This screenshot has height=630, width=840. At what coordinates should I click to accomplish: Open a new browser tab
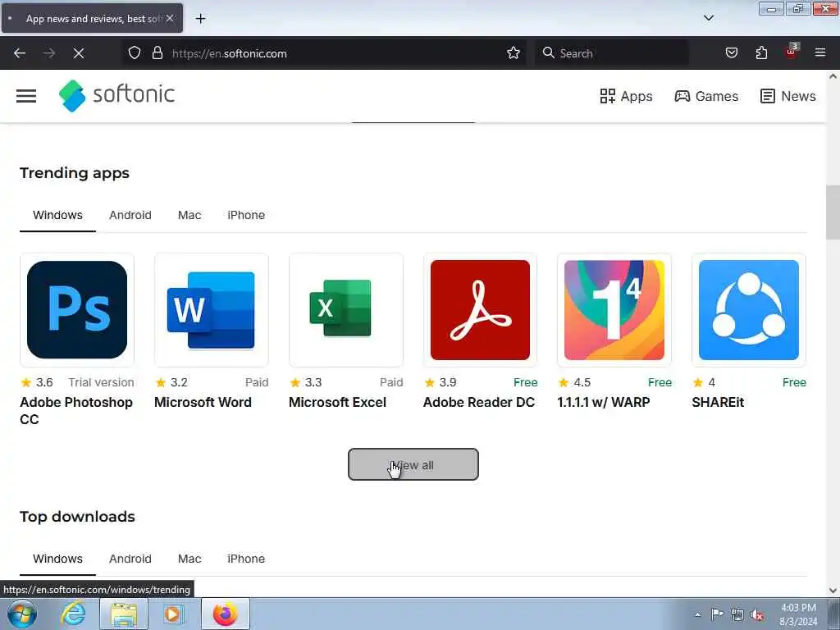200,19
